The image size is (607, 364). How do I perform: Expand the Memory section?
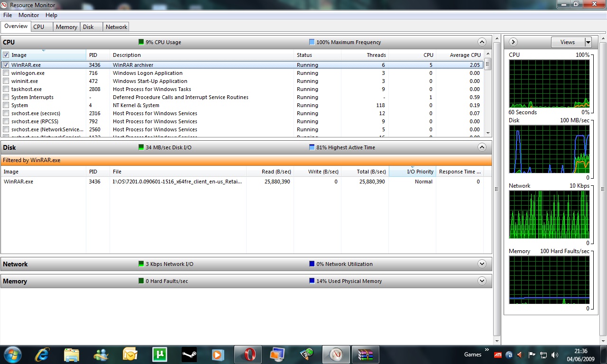pyautogui.click(x=482, y=281)
